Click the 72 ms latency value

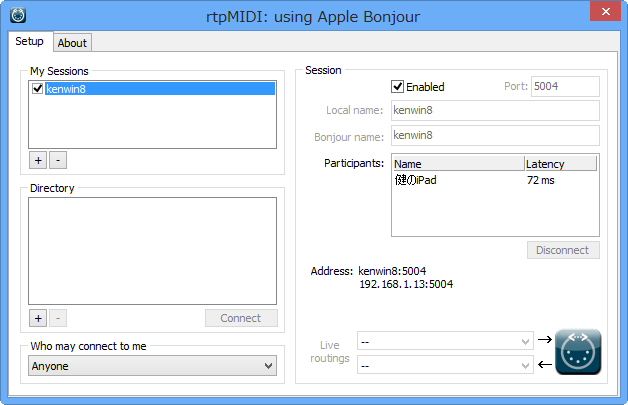tap(541, 180)
